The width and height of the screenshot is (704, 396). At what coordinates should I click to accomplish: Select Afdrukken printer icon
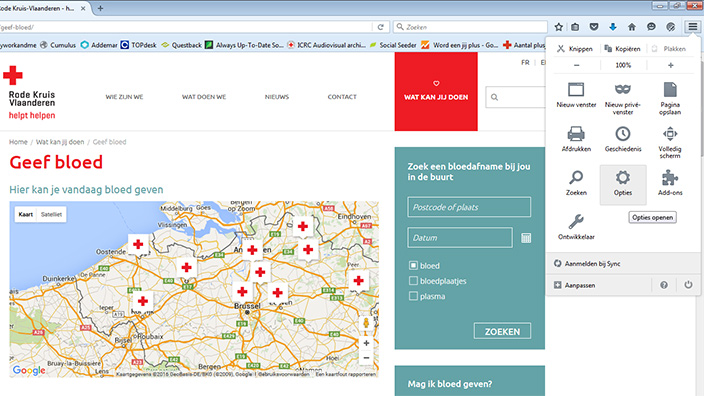576,139
